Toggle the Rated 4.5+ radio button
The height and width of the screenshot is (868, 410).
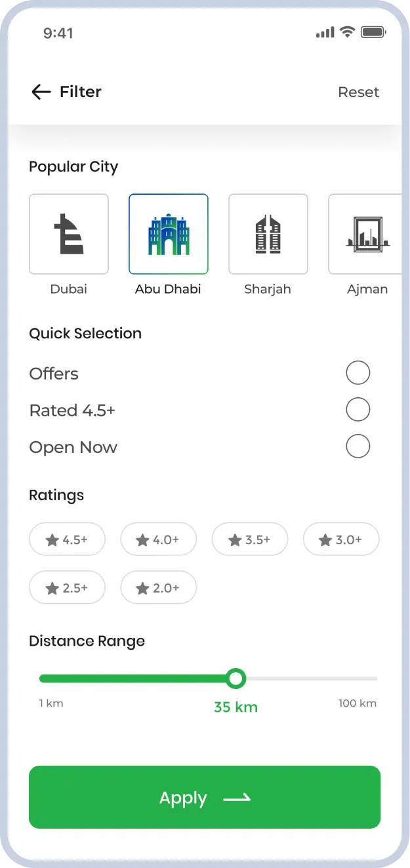coord(358,410)
